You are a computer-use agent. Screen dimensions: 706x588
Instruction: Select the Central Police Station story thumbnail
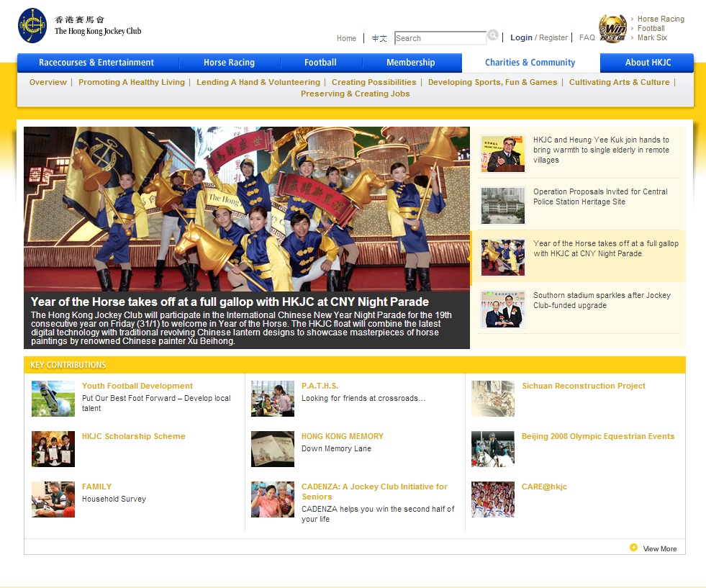502,206
